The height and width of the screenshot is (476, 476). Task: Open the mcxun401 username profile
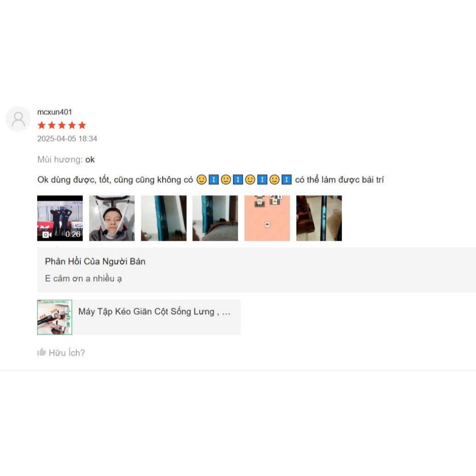(x=55, y=112)
